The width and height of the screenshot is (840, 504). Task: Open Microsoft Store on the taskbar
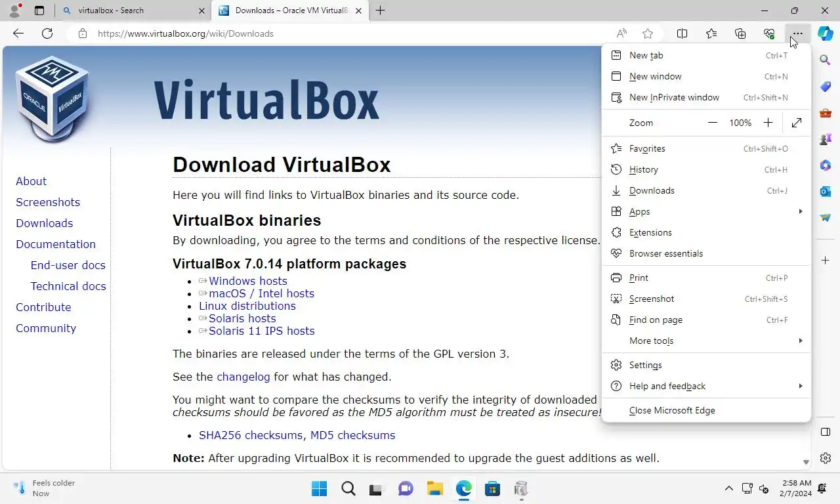tap(492, 489)
